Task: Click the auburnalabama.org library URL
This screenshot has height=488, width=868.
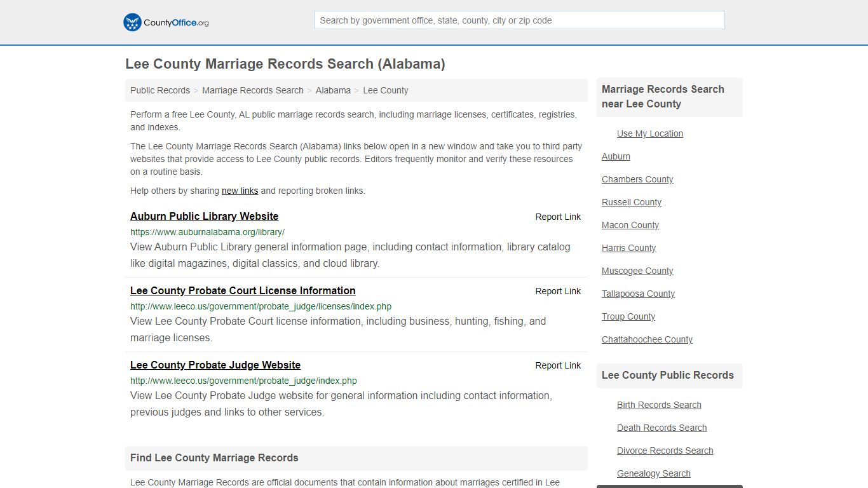Action: point(207,232)
